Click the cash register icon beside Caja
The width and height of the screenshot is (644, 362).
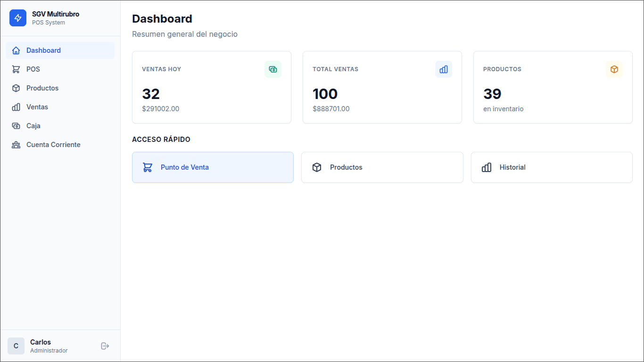point(16,126)
